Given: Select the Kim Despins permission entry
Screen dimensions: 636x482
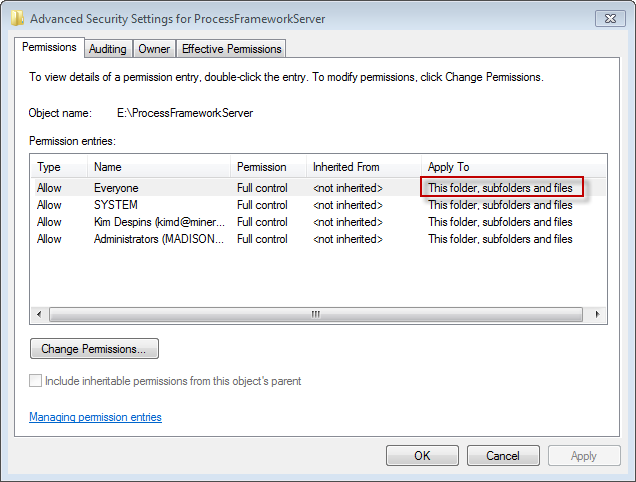Looking at the screenshot, I should click(x=160, y=222).
